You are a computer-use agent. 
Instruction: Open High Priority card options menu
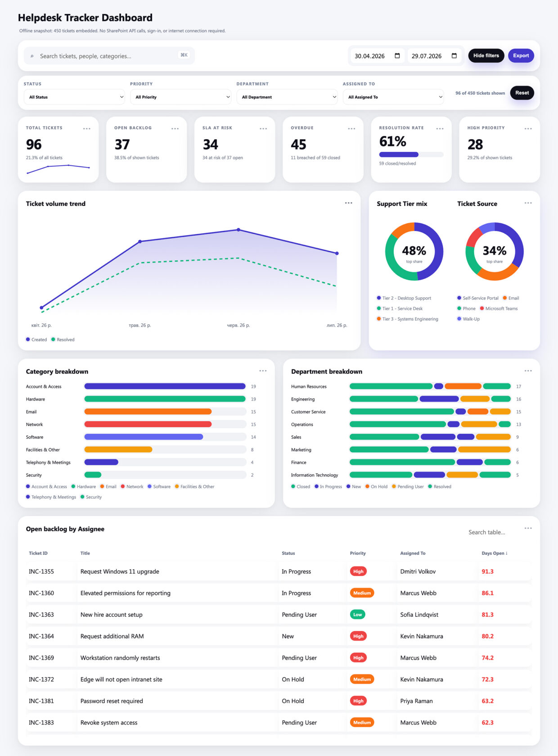point(528,128)
